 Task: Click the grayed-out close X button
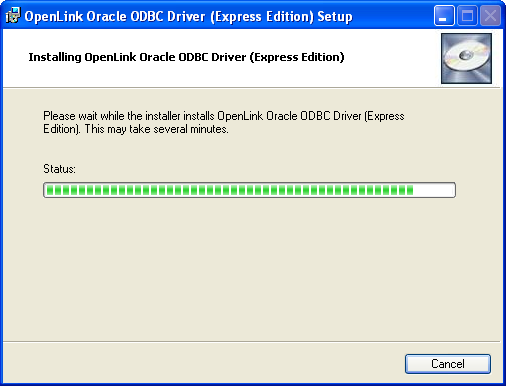490,16
